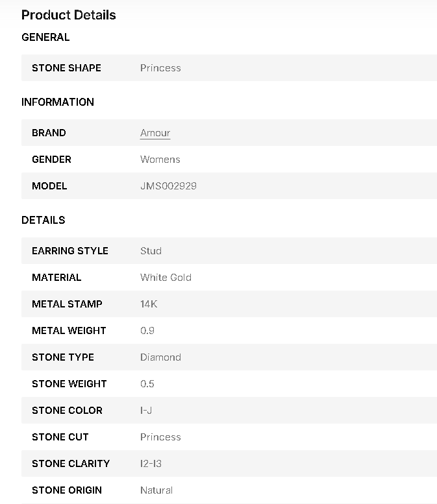This screenshot has height=504, width=437.
Task: Open the Amour brand link
Action: click(x=155, y=133)
